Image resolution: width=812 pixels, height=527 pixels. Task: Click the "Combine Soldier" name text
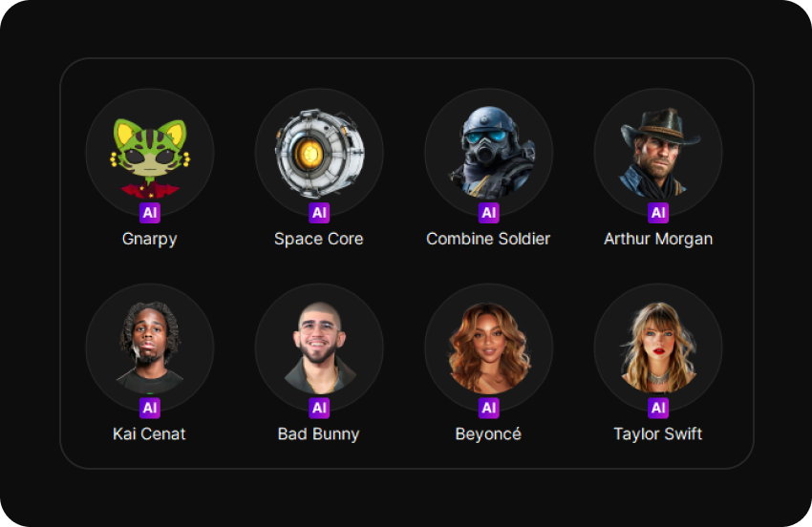coord(488,239)
